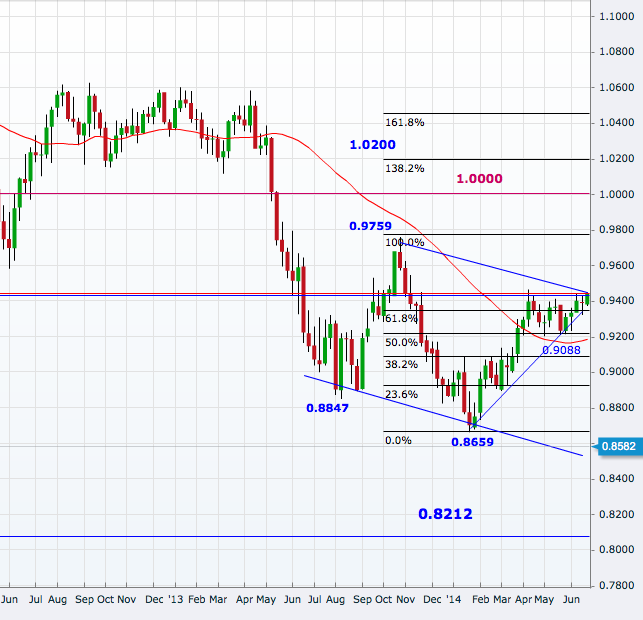Image resolution: width=643 pixels, height=620 pixels.
Task: Click the 100.0% Fibonacci level label
Action: [x=405, y=243]
